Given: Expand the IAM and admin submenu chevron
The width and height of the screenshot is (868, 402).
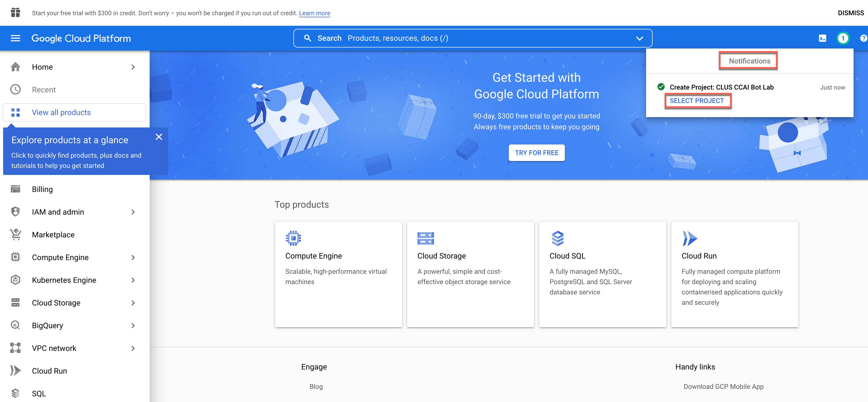Looking at the screenshot, I should pyautogui.click(x=133, y=212).
